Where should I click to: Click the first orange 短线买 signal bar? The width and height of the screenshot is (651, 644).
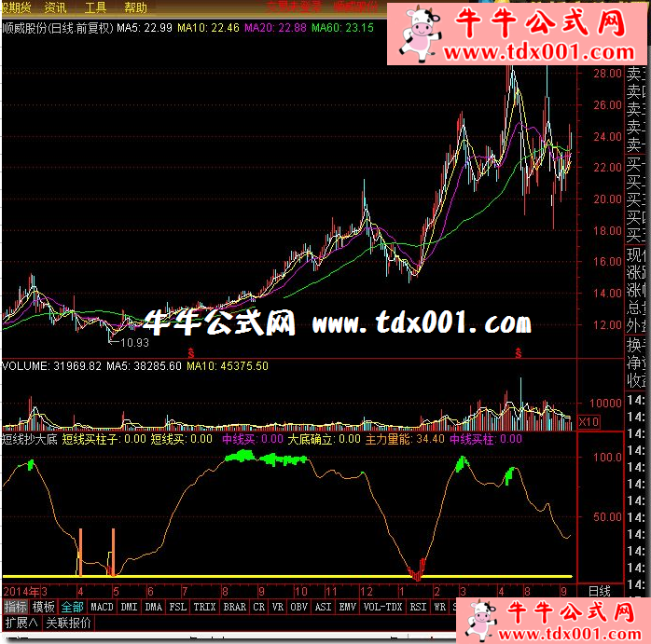[80, 553]
